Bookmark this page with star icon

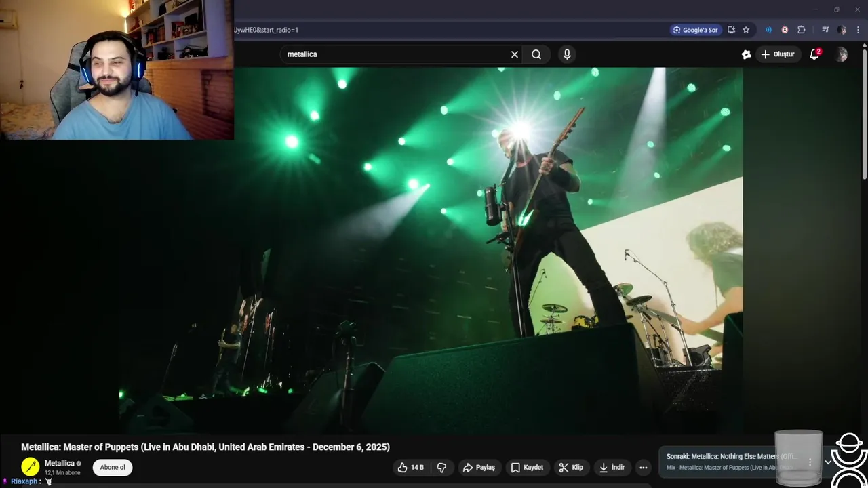point(746,30)
